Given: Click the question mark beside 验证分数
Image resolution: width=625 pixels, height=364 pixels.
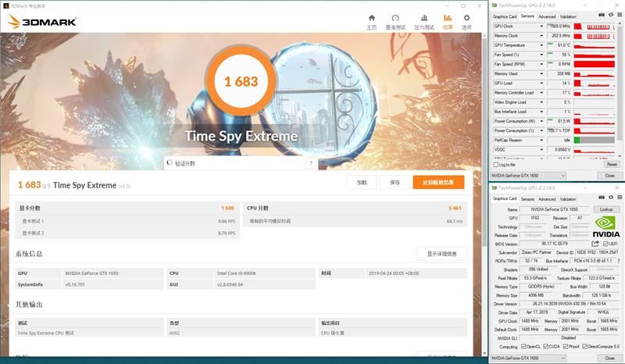Looking at the screenshot, I should (x=311, y=163).
